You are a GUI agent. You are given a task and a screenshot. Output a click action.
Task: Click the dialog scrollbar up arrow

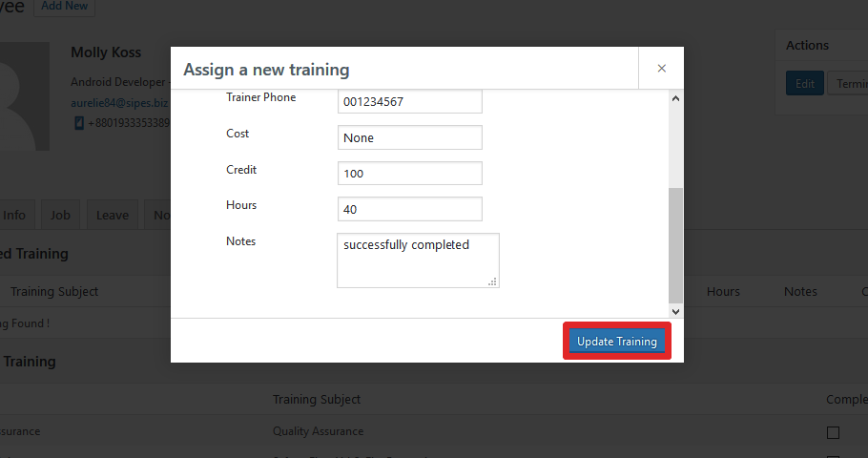pyautogui.click(x=676, y=98)
